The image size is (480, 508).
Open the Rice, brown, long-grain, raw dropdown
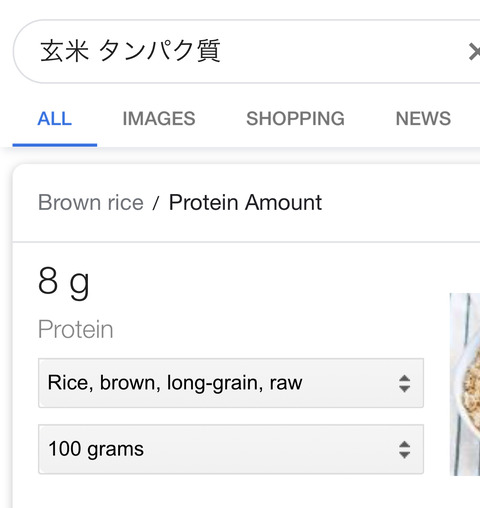pos(231,383)
